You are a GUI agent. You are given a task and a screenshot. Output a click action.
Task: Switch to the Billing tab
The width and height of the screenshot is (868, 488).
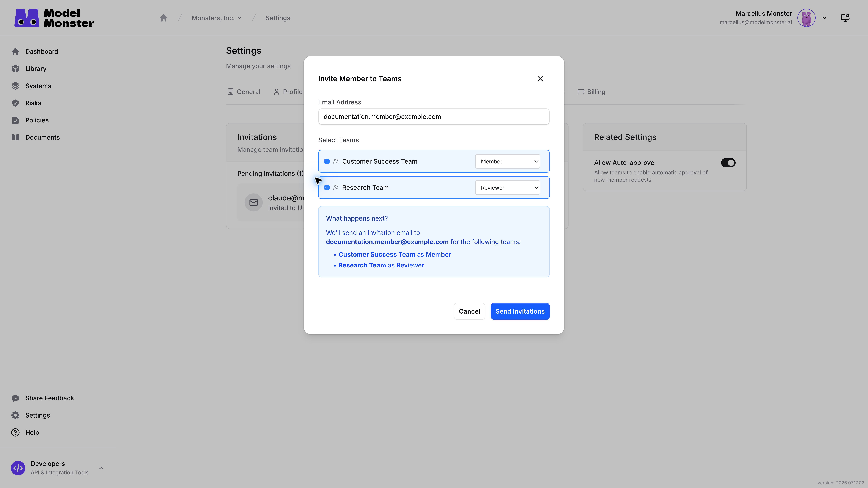coord(591,92)
